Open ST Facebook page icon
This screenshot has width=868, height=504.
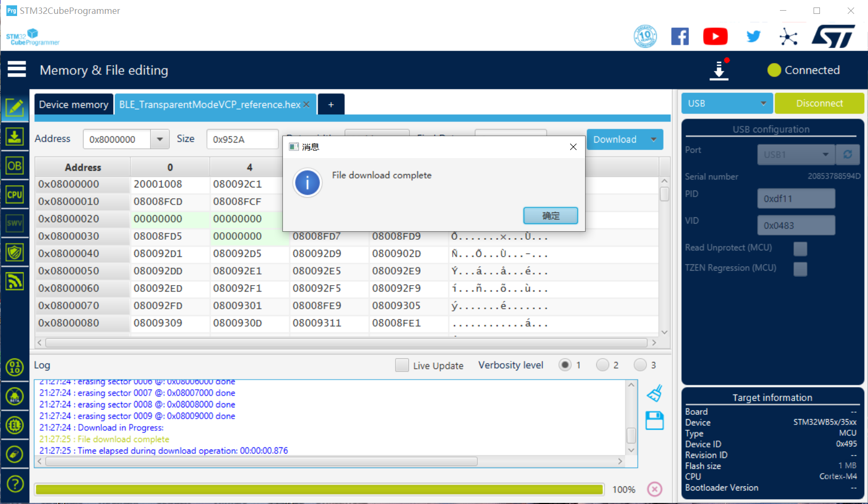click(680, 36)
